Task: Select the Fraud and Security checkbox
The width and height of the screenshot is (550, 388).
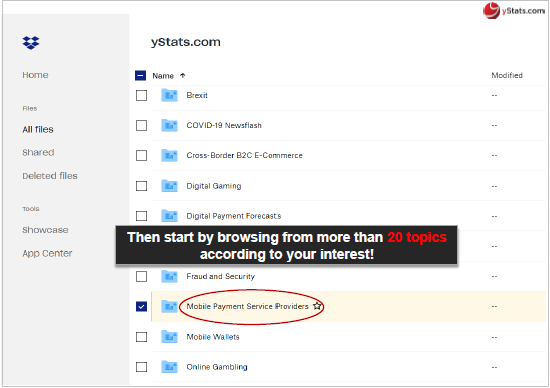Action: (141, 276)
